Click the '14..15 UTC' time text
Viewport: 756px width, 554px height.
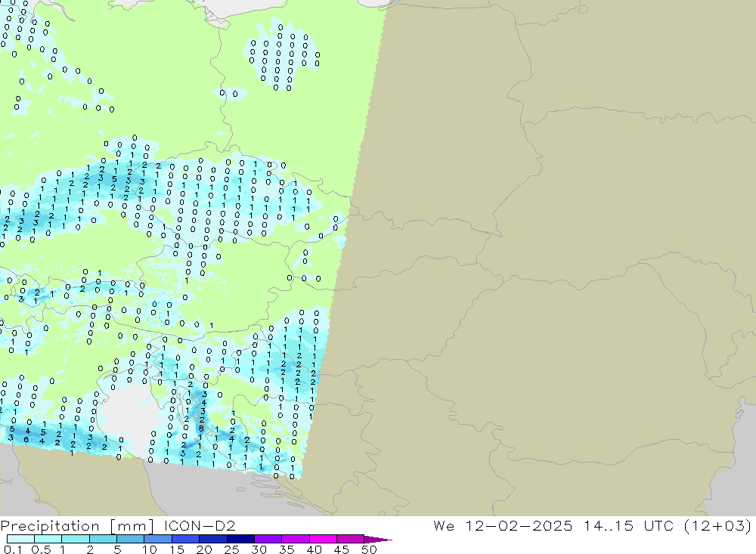tap(629, 525)
